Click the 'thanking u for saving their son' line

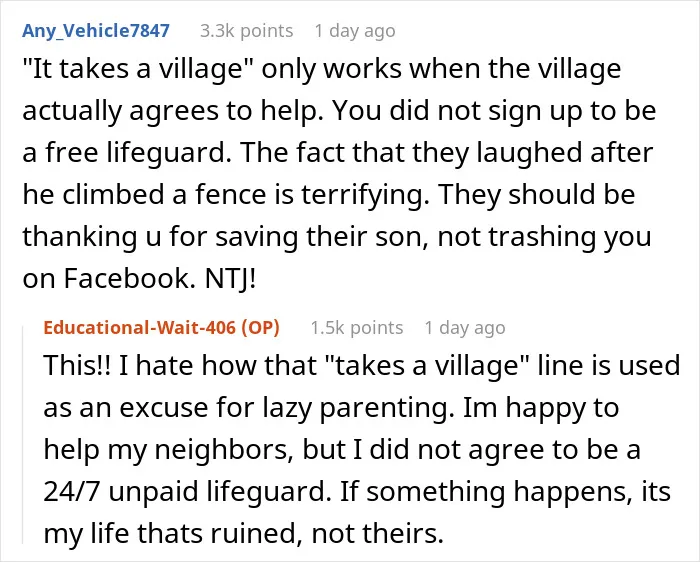point(337,237)
